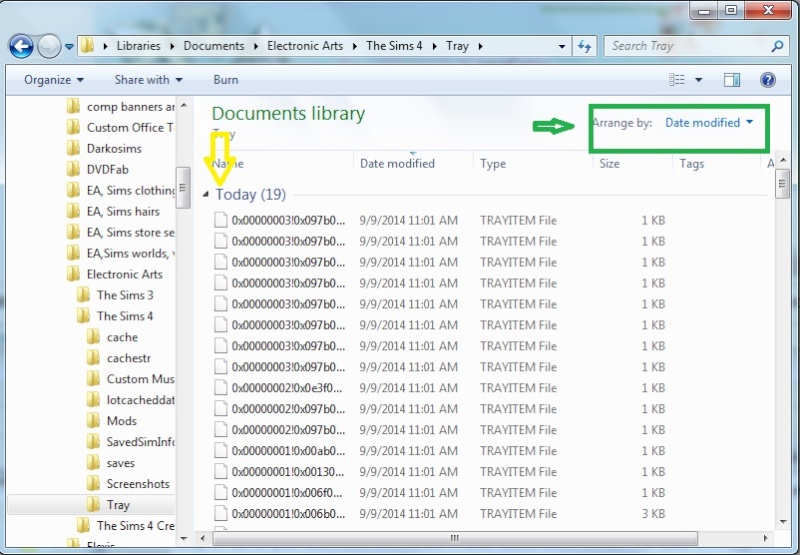Click the folder icon in address bar
This screenshot has width=800, height=555.
[87, 45]
